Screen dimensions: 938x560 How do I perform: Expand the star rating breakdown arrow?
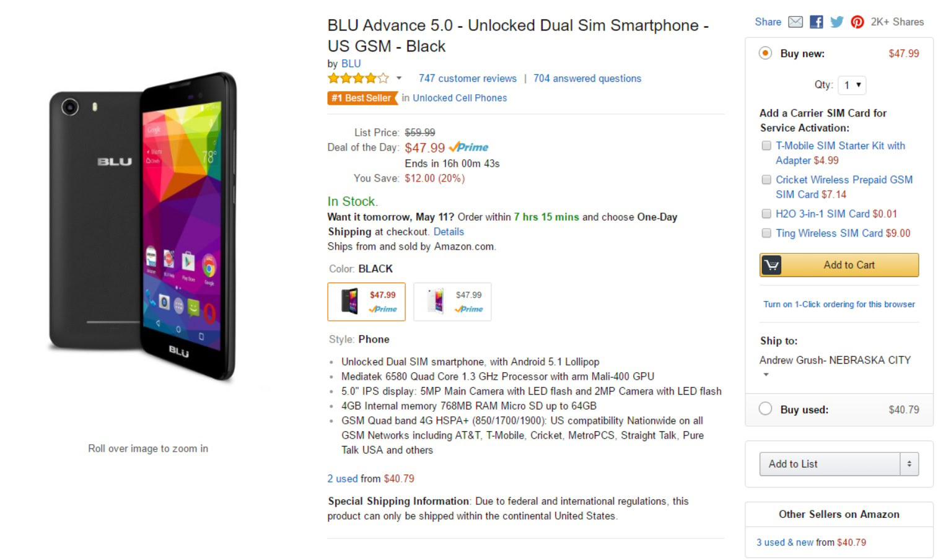pyautogui.click(x=399, y=79)
